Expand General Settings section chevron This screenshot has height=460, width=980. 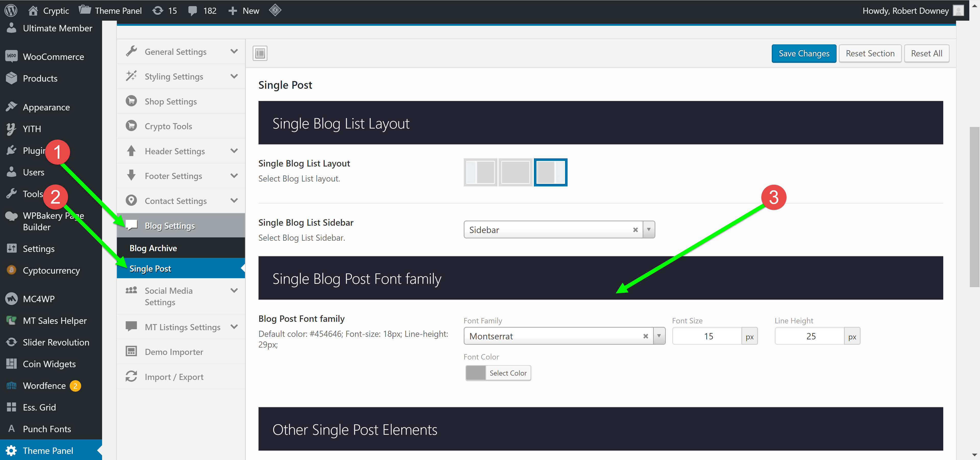click(234, 51)
